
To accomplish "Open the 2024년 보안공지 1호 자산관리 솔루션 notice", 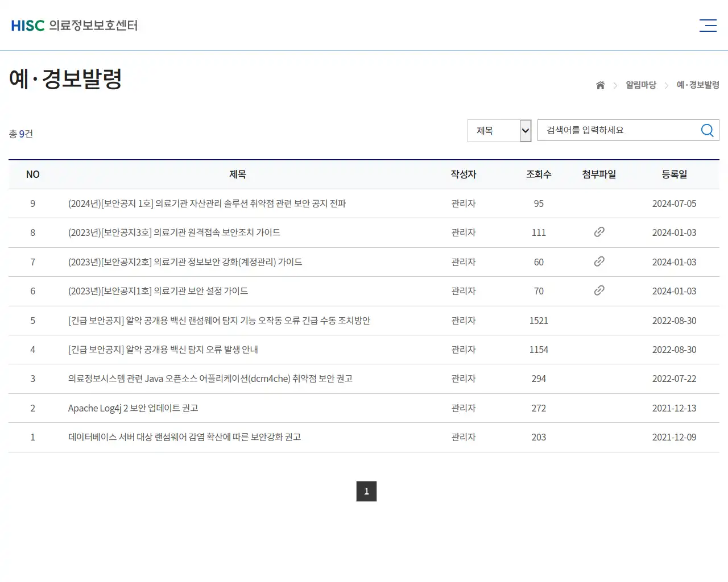I will click(x=208, y=203).
